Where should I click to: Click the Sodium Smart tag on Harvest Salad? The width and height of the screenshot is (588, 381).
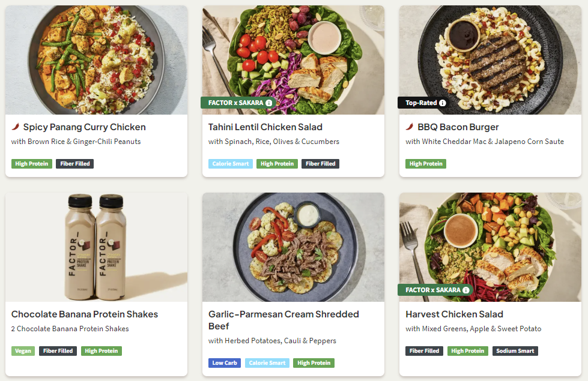pyautogui.click(x=515, y=351)
